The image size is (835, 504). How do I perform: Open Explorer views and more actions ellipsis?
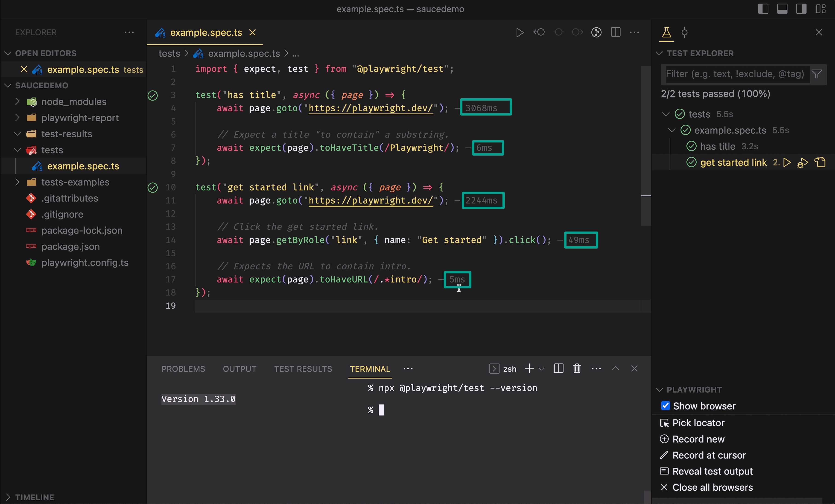129,32
